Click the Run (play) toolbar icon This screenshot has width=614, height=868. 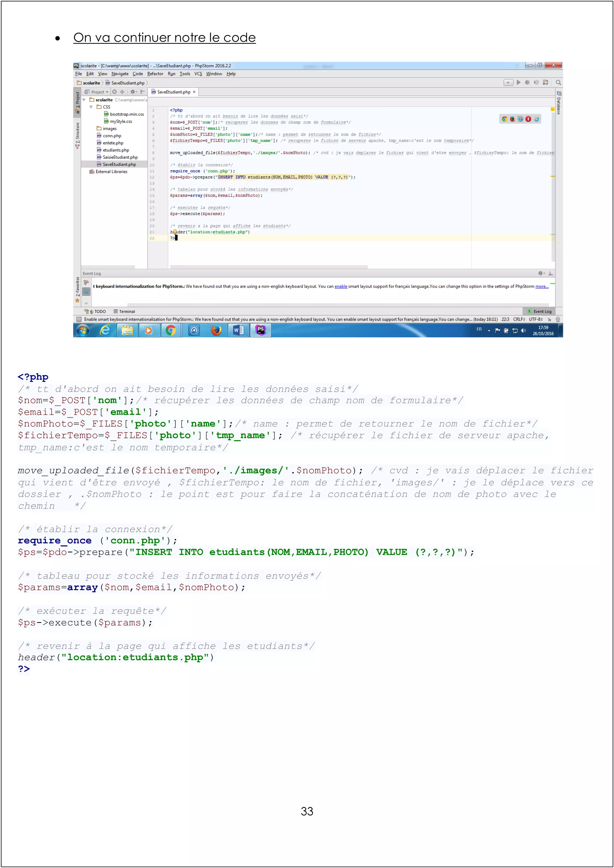coord(519,82)
